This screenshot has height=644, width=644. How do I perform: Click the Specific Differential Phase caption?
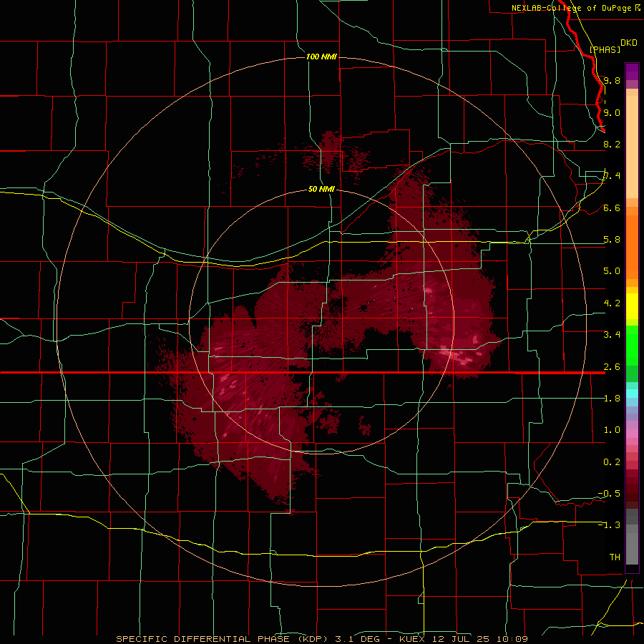[x=321, y=639]
